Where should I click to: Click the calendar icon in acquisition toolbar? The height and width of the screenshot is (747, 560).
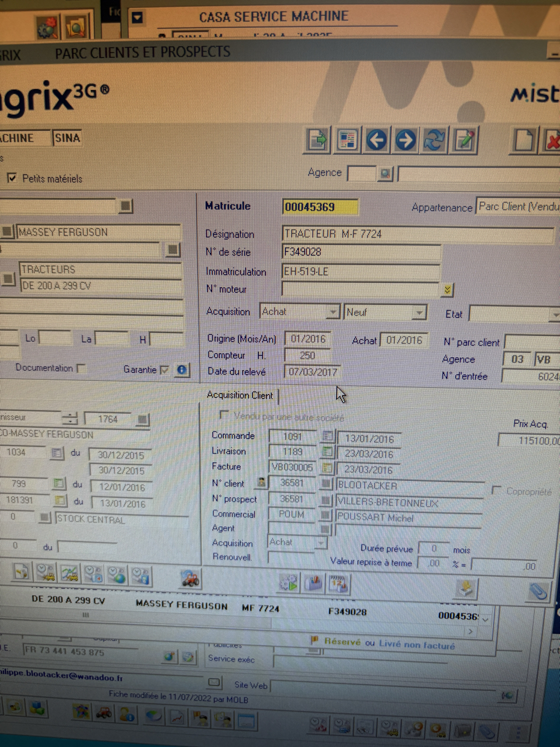[339, 583]
